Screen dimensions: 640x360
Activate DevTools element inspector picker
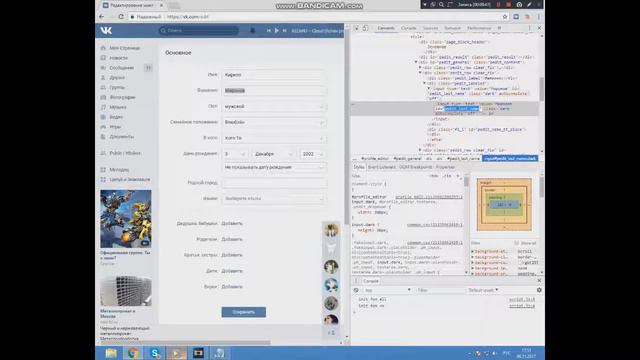tap(356, 28)
